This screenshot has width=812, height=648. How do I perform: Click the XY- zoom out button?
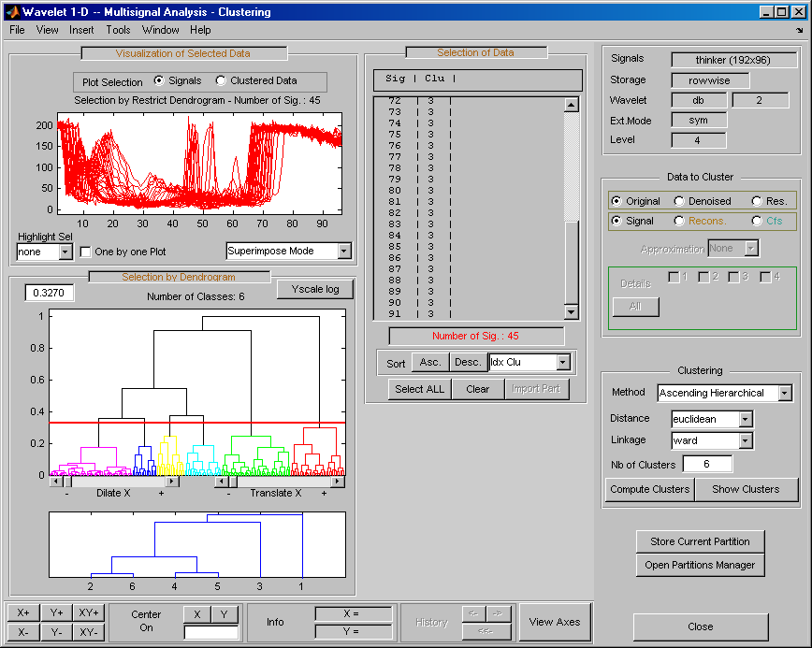click(90, 632)
